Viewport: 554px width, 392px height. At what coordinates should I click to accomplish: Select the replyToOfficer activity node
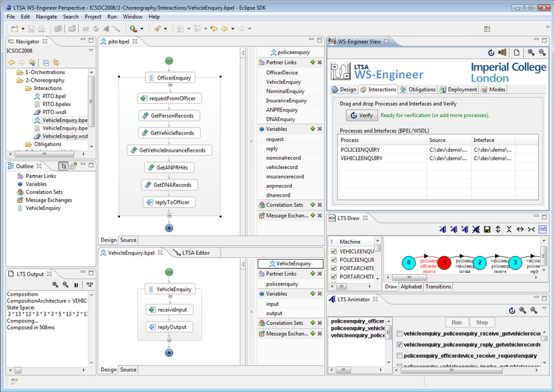point(169,202)
